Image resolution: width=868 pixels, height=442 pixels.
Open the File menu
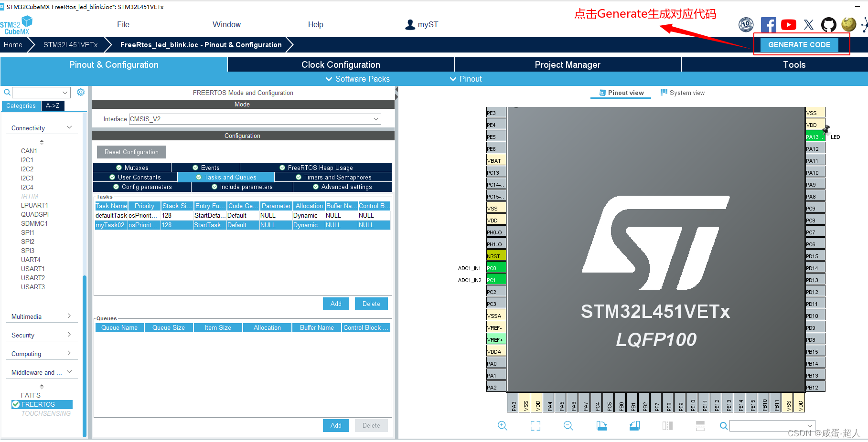point(123,24)
